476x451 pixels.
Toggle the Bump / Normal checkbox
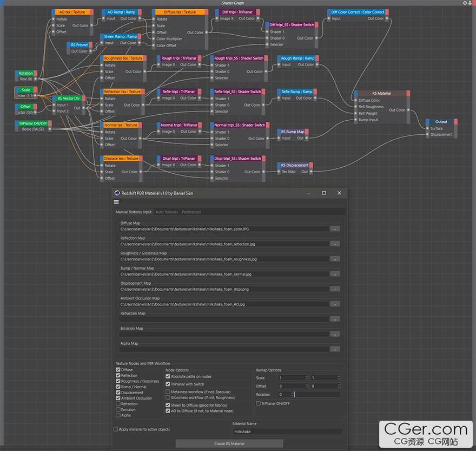coord(118,387)
